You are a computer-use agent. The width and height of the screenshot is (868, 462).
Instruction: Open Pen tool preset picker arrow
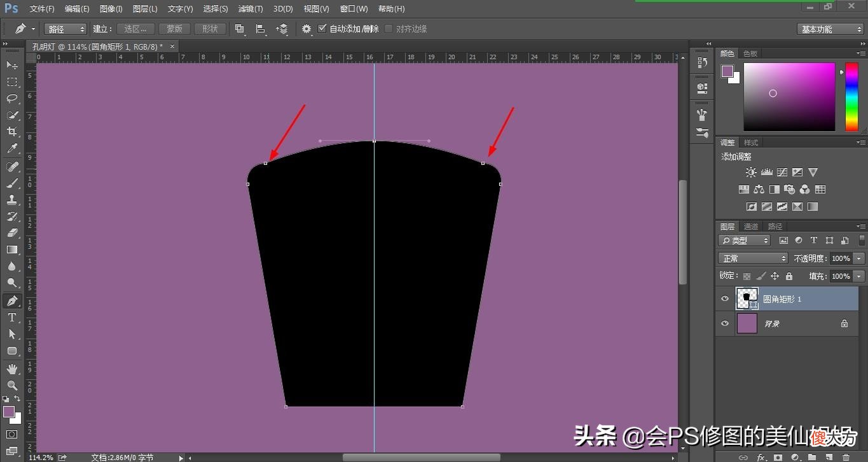33,29
